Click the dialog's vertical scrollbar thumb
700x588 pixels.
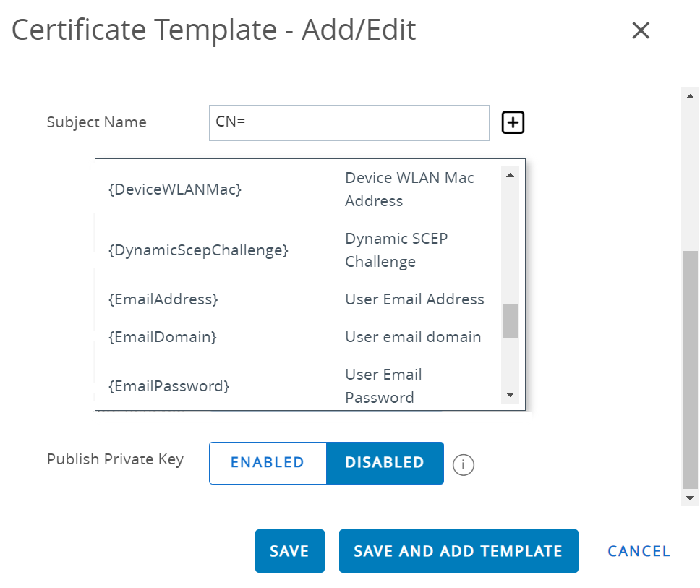(690, 369)
